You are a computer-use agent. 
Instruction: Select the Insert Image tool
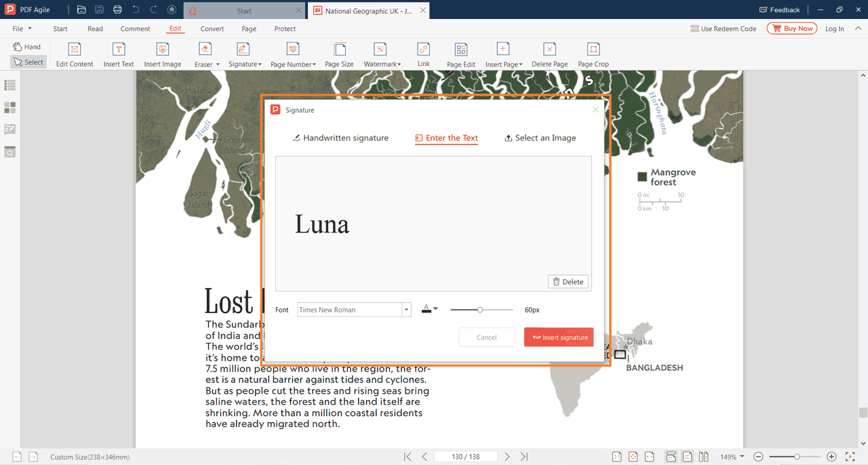click(162, 49)
